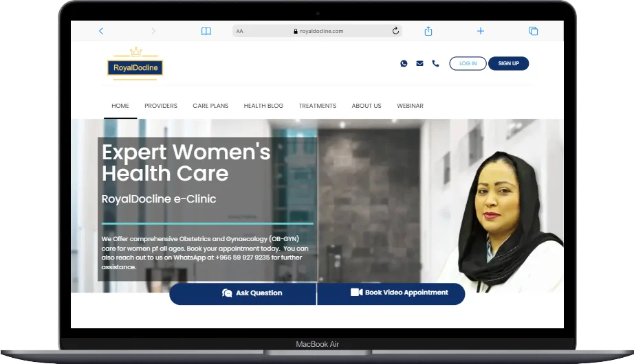Click the royaldocline.com address bar
The width and height of the screenshot is (634, 364).
(x=318, y=31)
